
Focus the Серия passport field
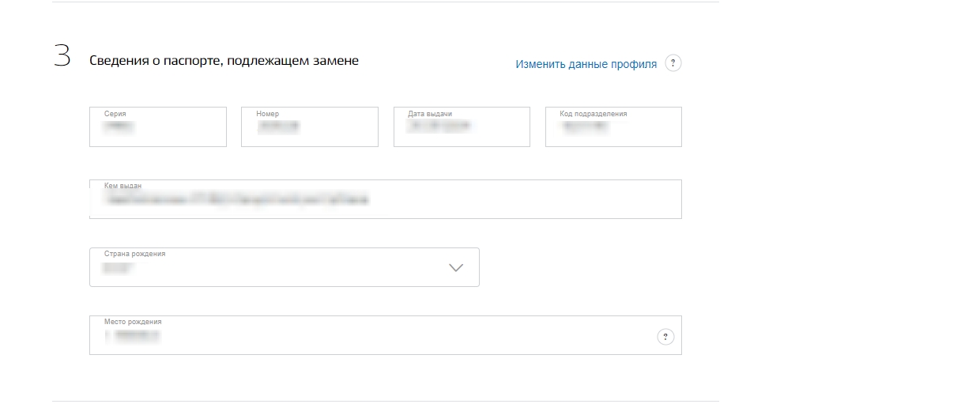point(158,126)
